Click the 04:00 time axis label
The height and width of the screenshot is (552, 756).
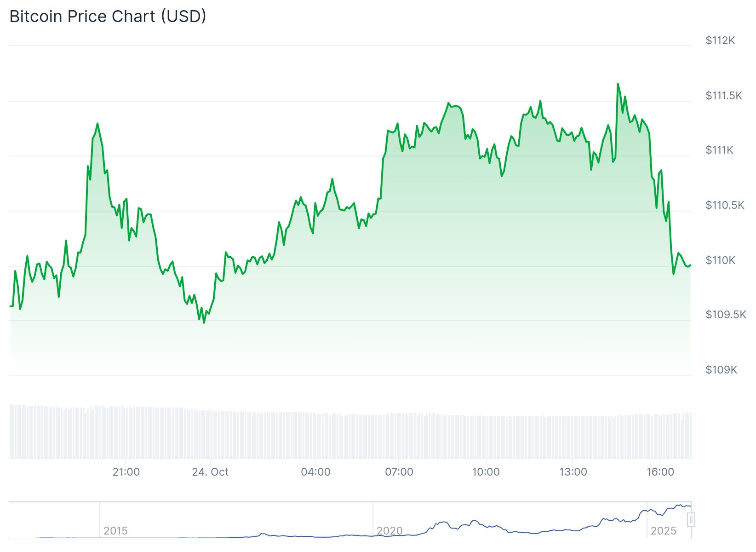(x=315, y=472)
